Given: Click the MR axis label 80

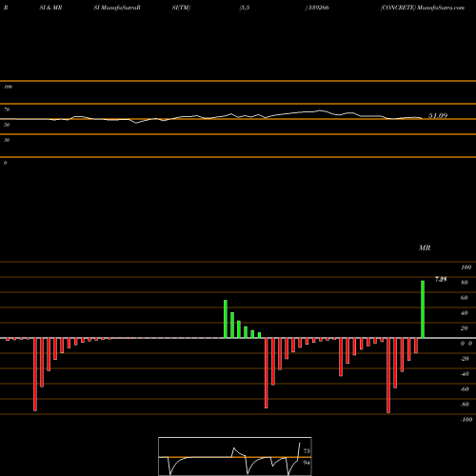Looking at the screenshot, I should coord(465,283).
